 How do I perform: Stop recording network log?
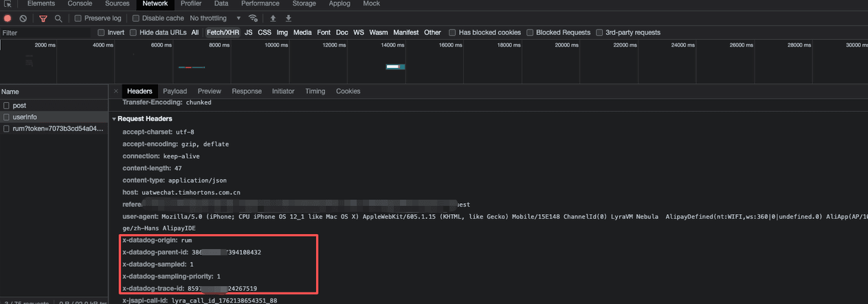coord(8,19)
